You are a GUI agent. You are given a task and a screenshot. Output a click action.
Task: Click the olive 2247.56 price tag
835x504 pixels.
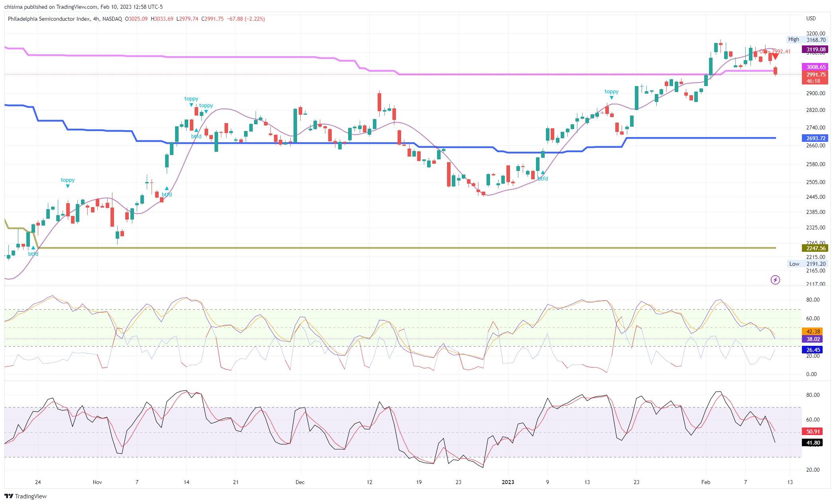815,248
